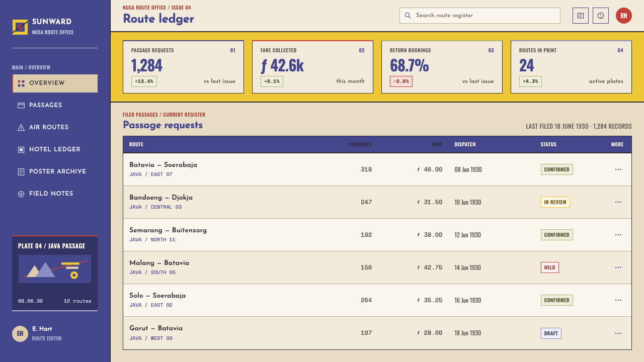Open the E. Hart user profile footer
This screenshot has height=362, width=644.
pos(55,333)
